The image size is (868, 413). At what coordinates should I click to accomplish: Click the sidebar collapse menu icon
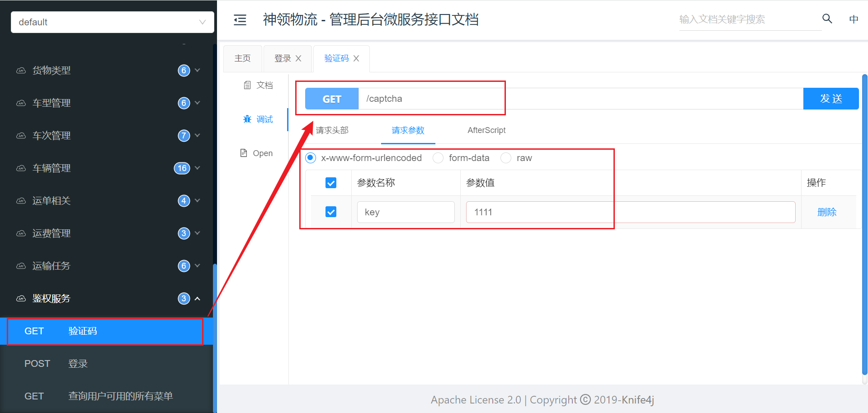tap(240, 20)
